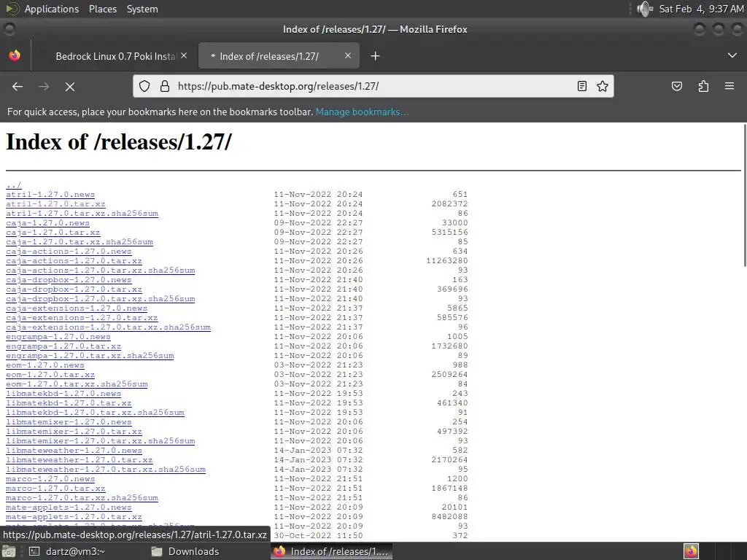The image size is (747, 560).
Task: Close the Bedrock Linux tab
Action: (x=184, y=55)
